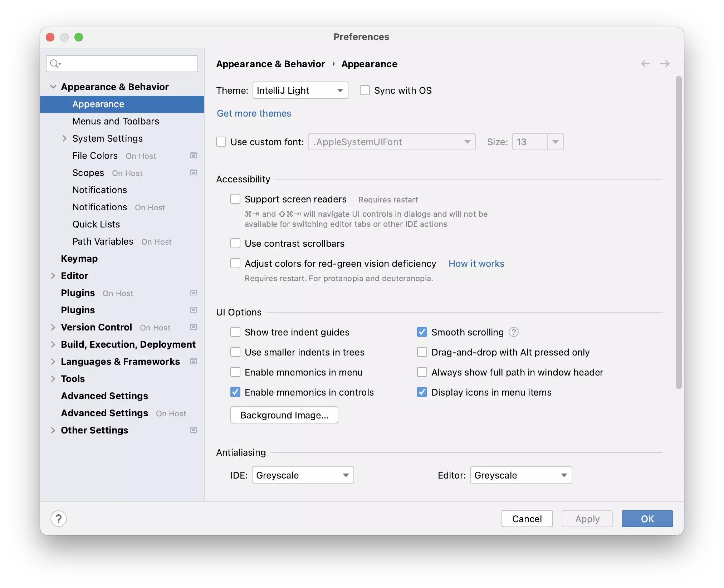Click the help icon beside Smooth scrolling
Image resolution: width=724 pixels, height=588 pixels.
[x=514, y=332]
